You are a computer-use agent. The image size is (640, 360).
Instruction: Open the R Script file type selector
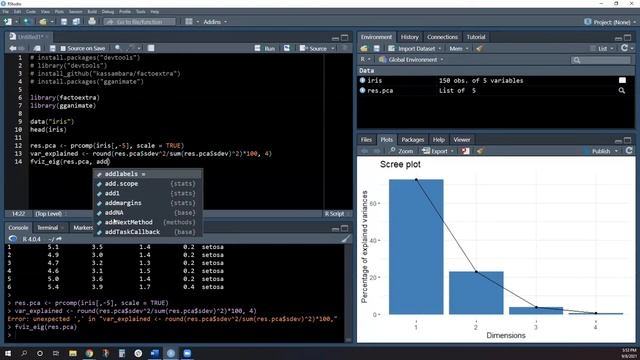[x=337, y=213]
